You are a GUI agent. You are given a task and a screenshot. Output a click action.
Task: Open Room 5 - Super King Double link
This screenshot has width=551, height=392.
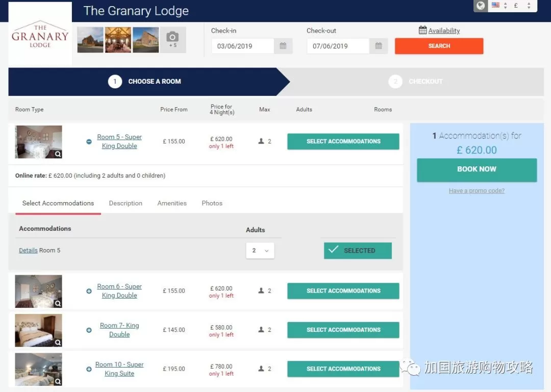click(119, 141)
